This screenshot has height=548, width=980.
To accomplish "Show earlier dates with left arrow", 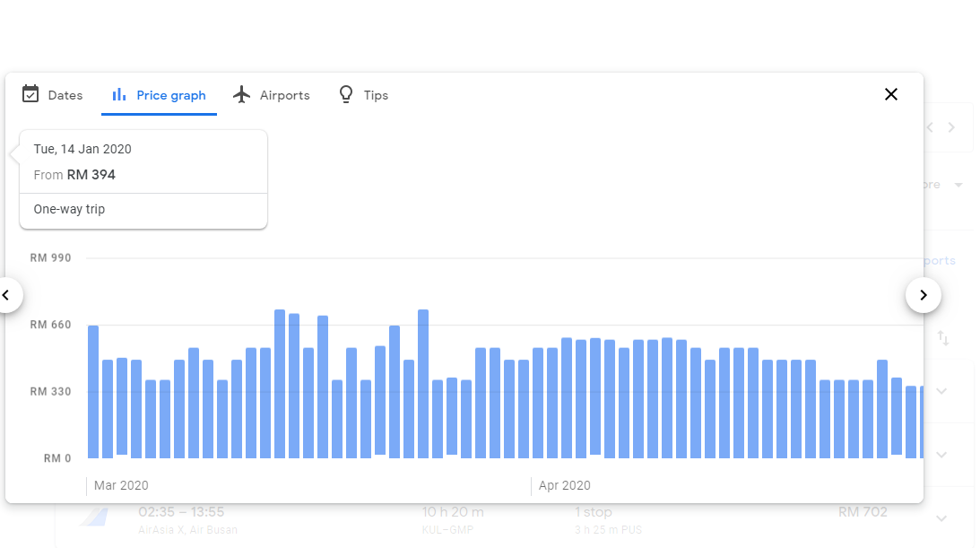I will click(6, 295).
